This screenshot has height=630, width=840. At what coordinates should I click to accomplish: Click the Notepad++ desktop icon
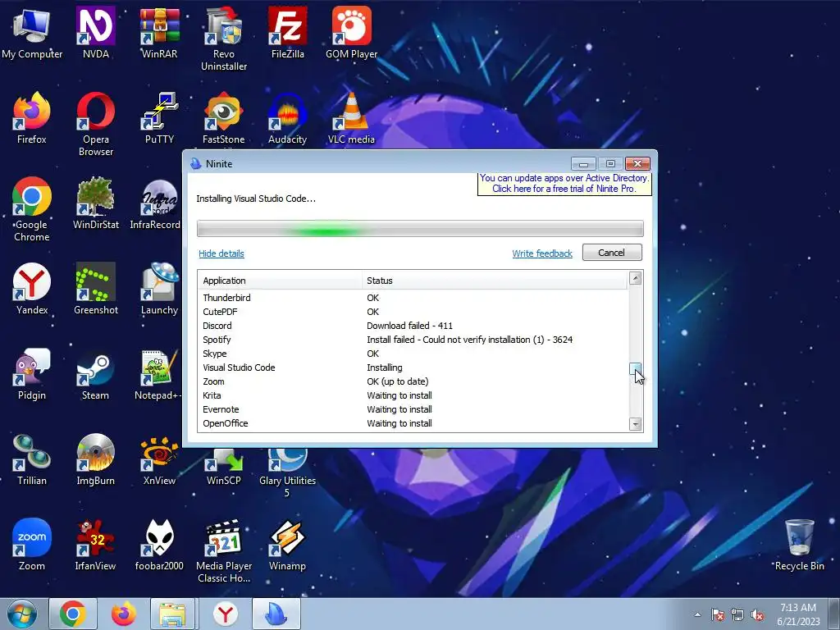(x=157, y=374)
